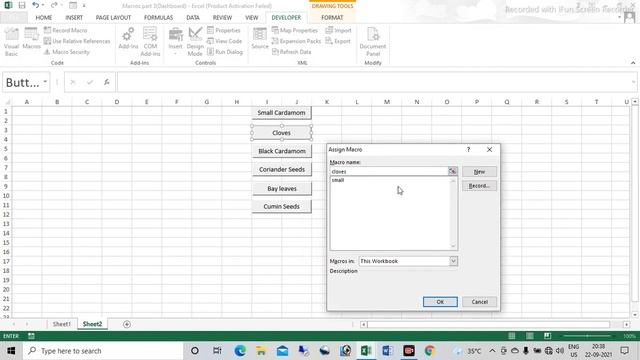Open Assign Macro help question mark
Screen dimensions: 640x360
(469, 149)
